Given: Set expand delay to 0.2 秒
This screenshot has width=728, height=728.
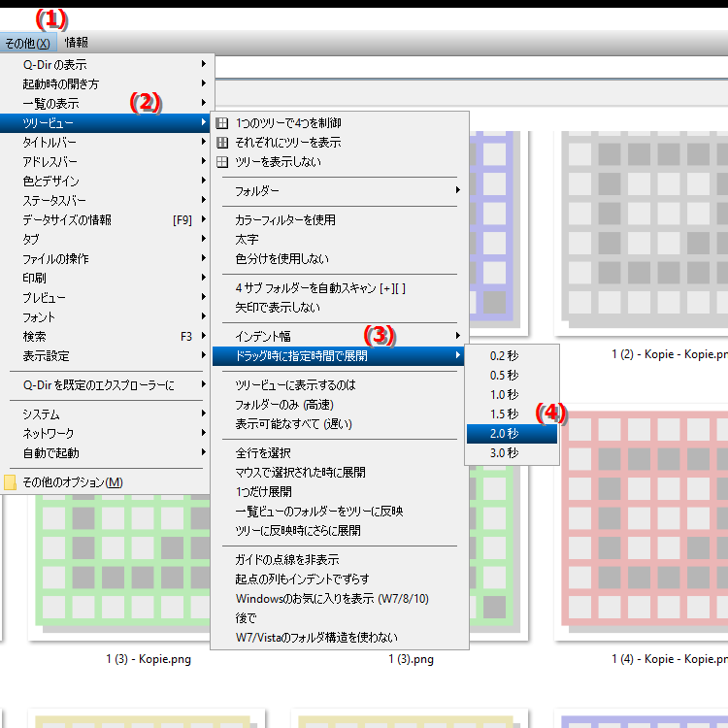Looking at the screenshot, I should pos(512,356).
